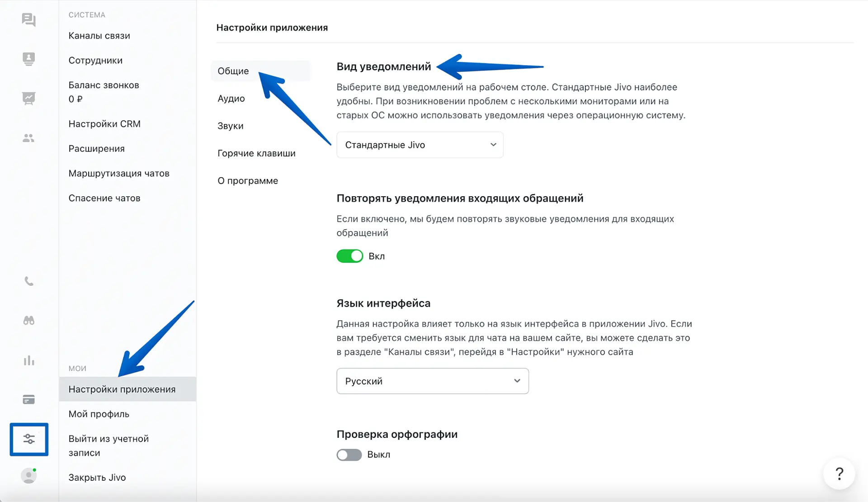Open "Мой профиль" menu item
This screenshot has width=868, height=502.
pos(99,414)
